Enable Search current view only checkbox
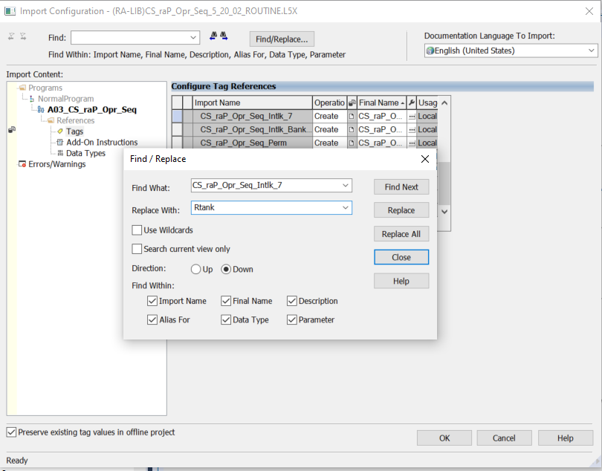602x471 pixels. pos(137,249)
